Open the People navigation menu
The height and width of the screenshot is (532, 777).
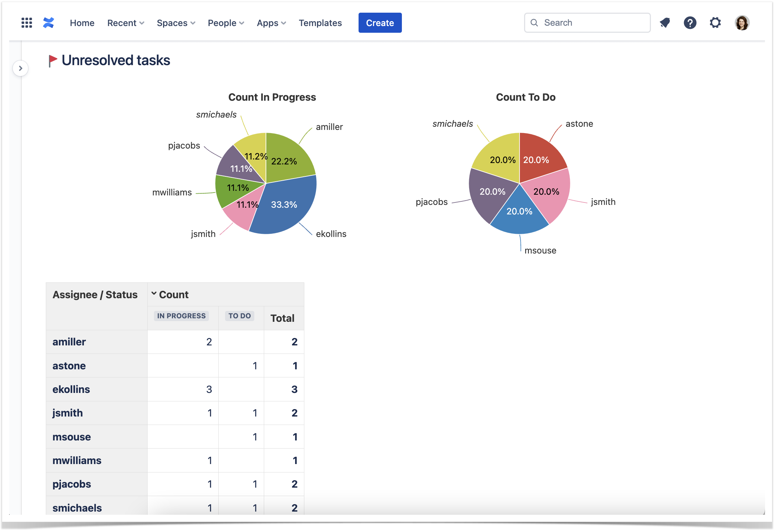pyautogui.click(x=226, y=23)
